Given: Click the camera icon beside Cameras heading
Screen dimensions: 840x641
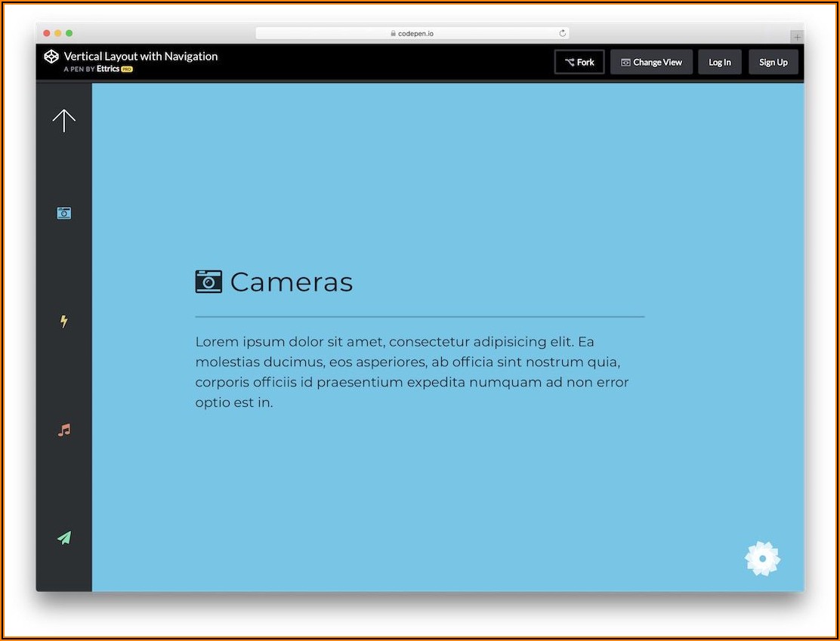Looking at the screenshot, I should point(208,282).
